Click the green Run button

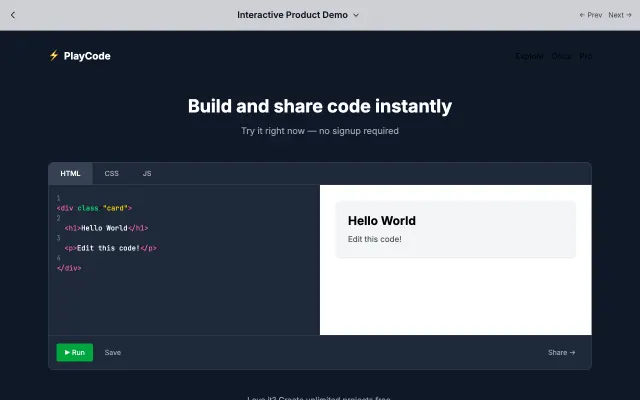click(75, 352)
